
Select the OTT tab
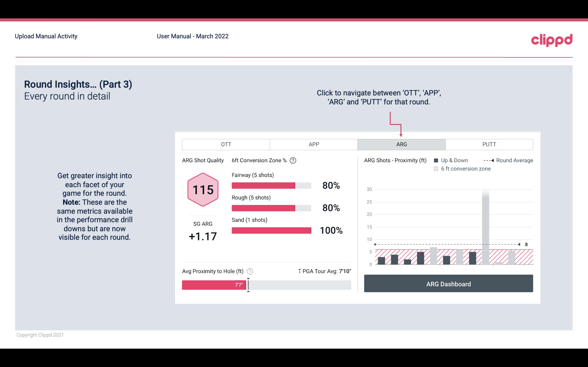coord(226,144)
